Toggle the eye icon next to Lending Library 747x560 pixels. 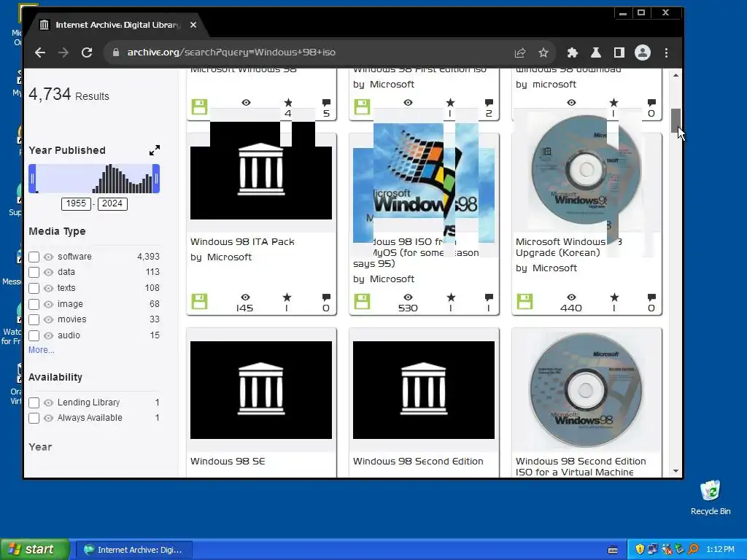point(49,402)
